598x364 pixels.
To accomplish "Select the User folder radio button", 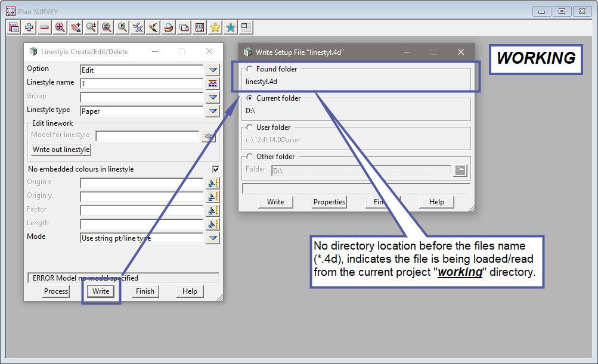I will (249, 127).
